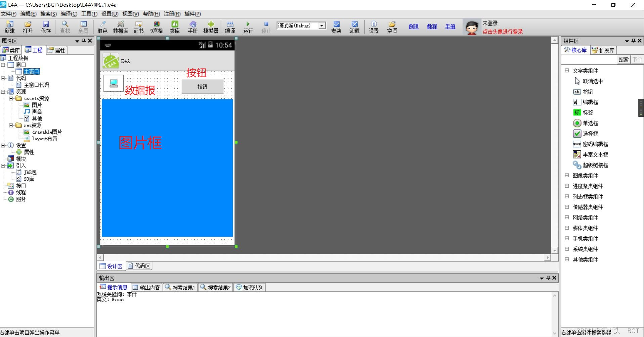644x337 pixels.
Task: Click the 安装 install toolbar icon
Action: click(x=336, y=27)
